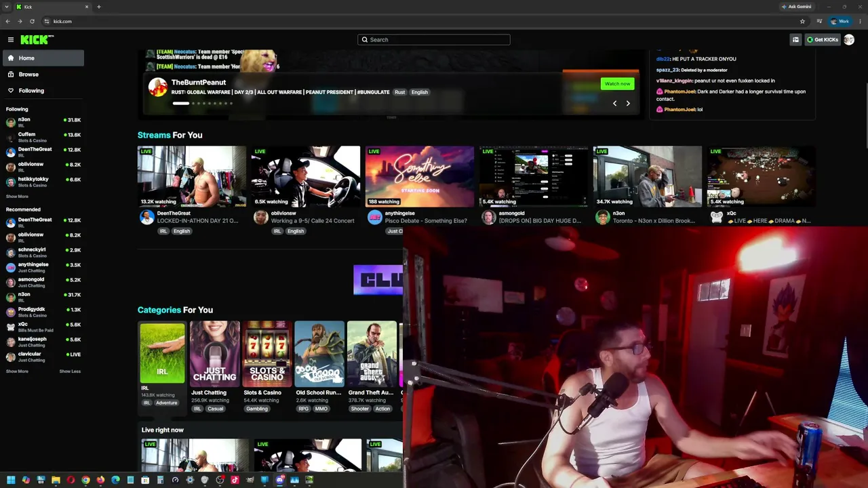Open oblivionsw stream thumbnail in Streams For You
The image size is (868, 488).
(306, 176)
